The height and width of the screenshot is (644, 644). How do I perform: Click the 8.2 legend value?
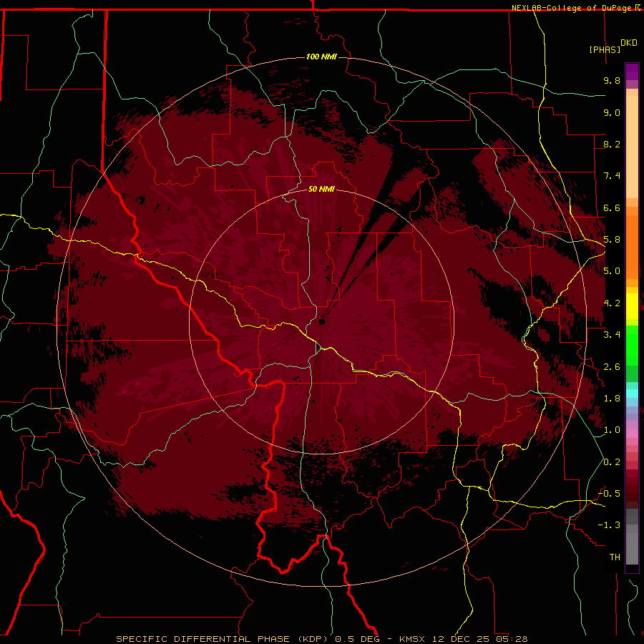click(612, 144)
